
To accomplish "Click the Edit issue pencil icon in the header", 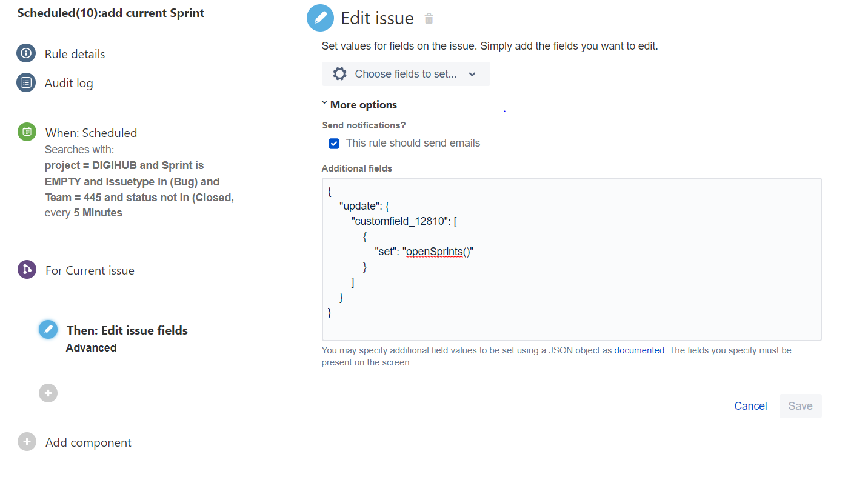I will [x=320, y=18].
